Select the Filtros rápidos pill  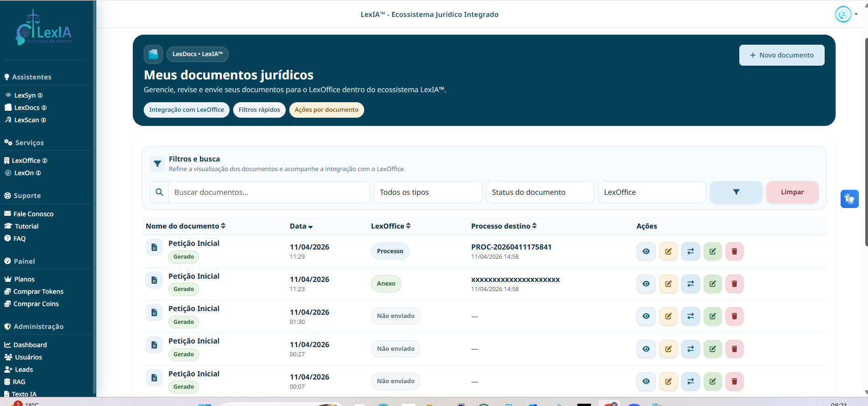click(259, 110)
